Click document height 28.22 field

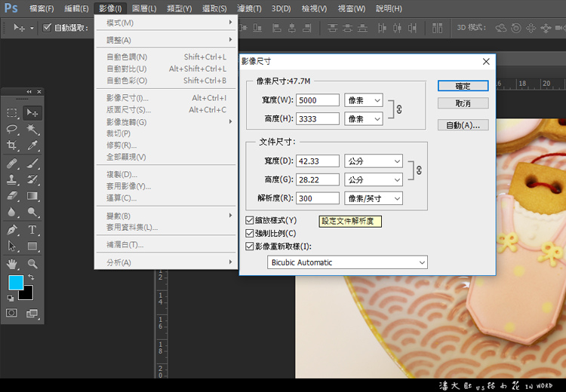tap(318, 179)
